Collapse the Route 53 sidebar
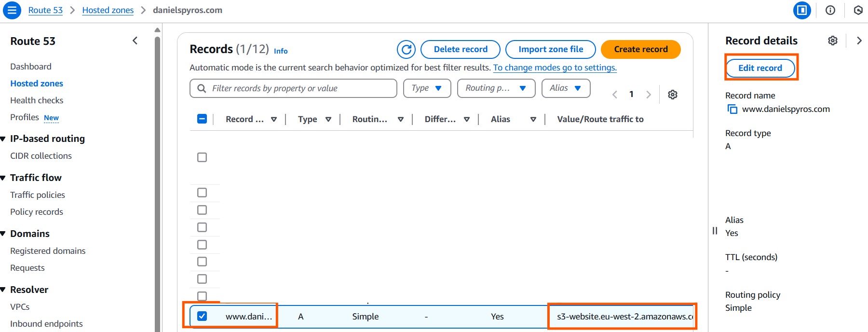868x332 pixels. (x=135, y=41)
